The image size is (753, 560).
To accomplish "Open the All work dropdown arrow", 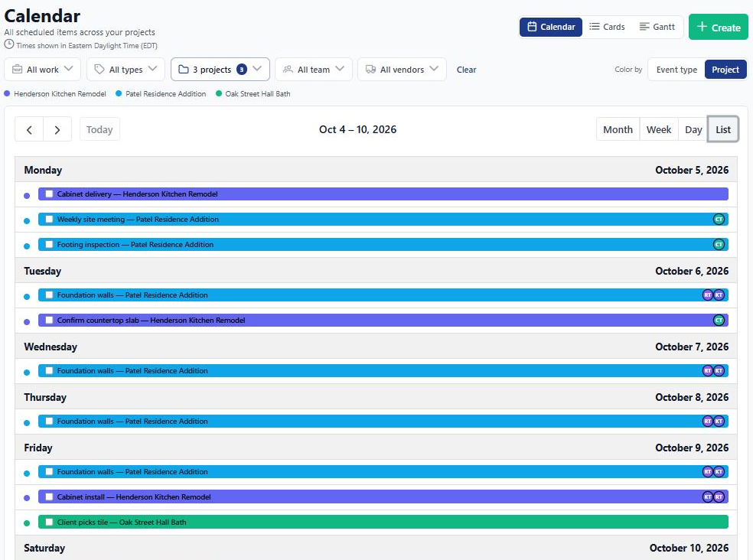I will [69, 69].
